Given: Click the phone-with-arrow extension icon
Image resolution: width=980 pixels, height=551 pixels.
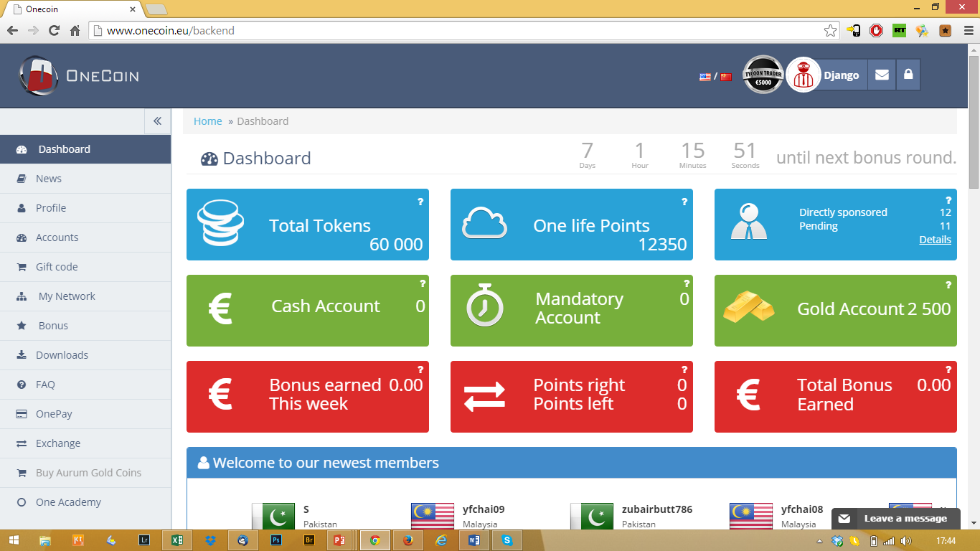Looking at the screenshot, I should click(853, 30).
